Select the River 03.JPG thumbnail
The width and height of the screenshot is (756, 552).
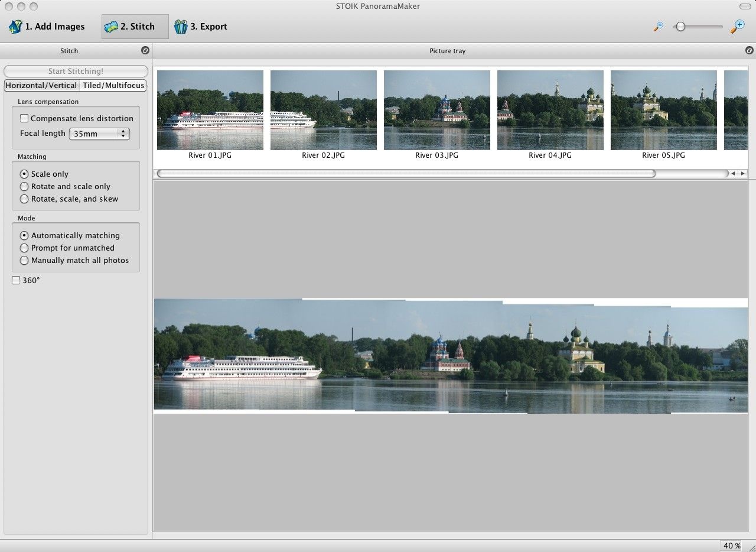(x=436, y=111)
